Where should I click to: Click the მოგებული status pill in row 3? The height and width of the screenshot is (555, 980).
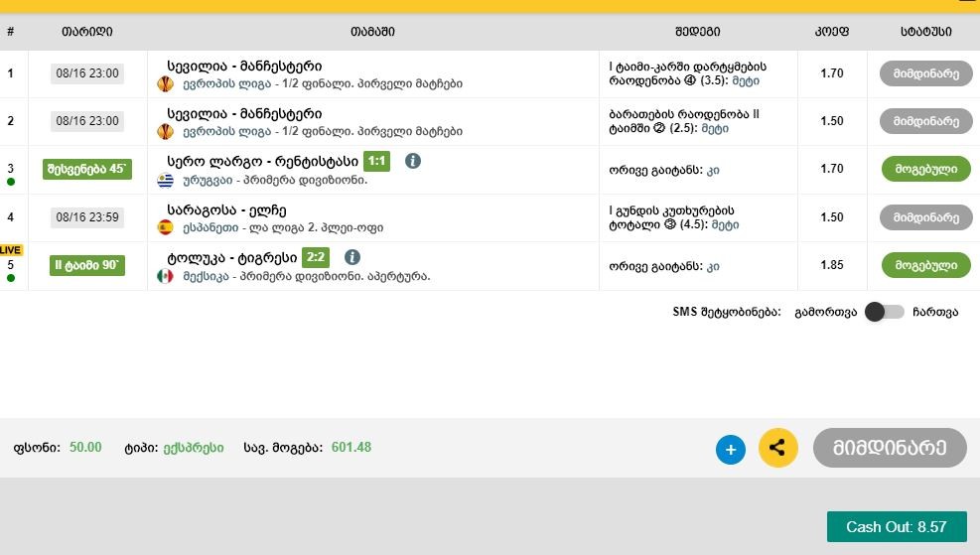[x=925, y=169]
